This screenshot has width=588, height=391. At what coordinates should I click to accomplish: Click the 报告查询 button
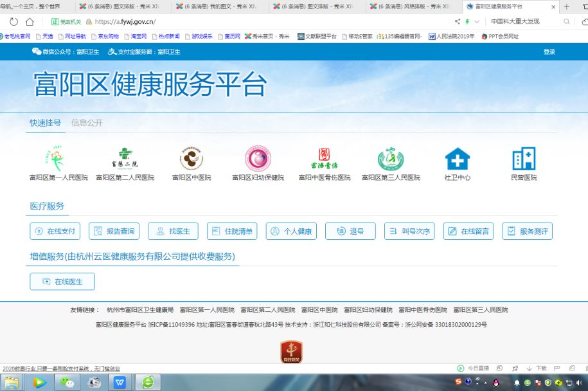(114, 231)
